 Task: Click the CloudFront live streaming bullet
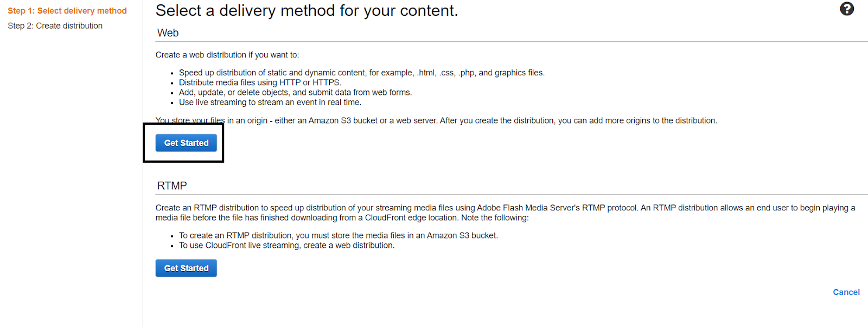[286, 245]
